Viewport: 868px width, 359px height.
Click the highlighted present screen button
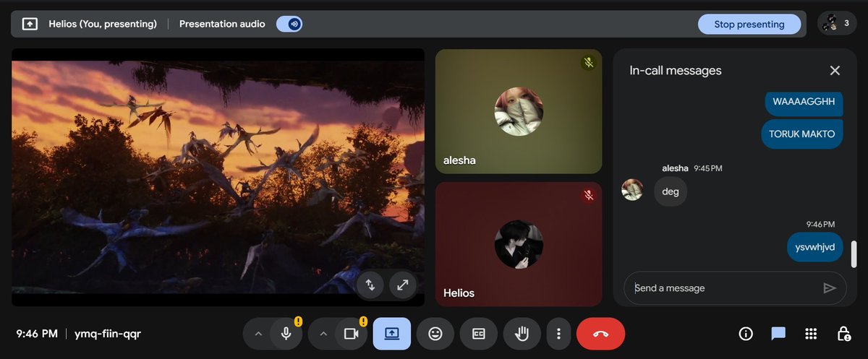(391, 334)
